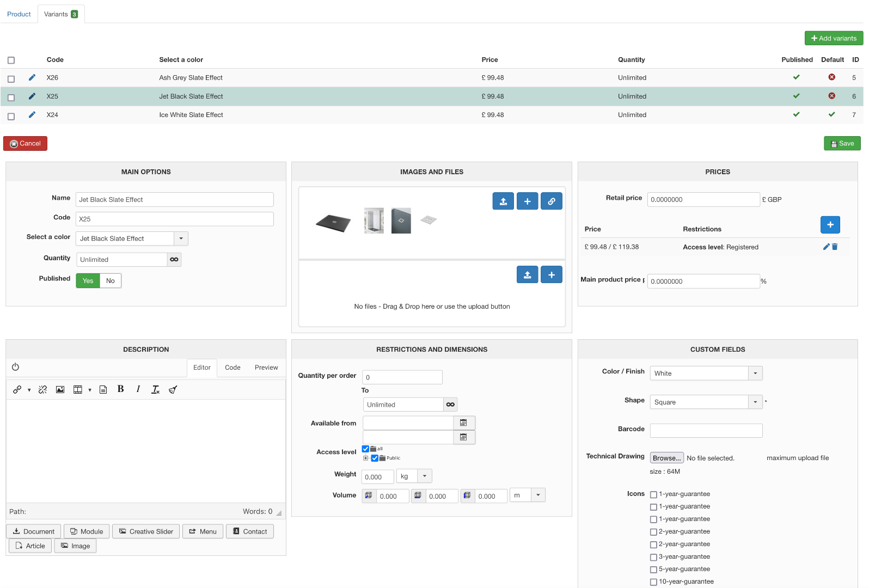The image size is (869, 588).
Task: Set Published to No
Action: point(111,281)
